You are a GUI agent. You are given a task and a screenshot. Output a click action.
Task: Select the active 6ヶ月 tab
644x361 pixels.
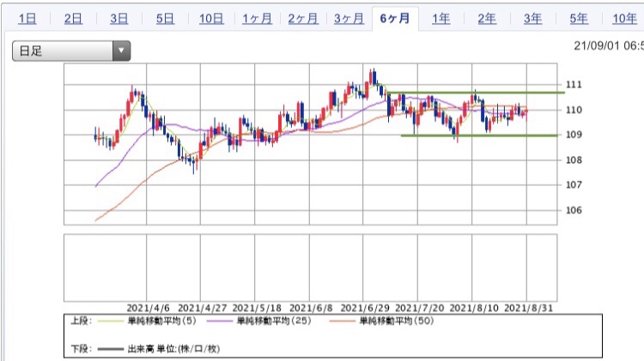coord(395,19)
